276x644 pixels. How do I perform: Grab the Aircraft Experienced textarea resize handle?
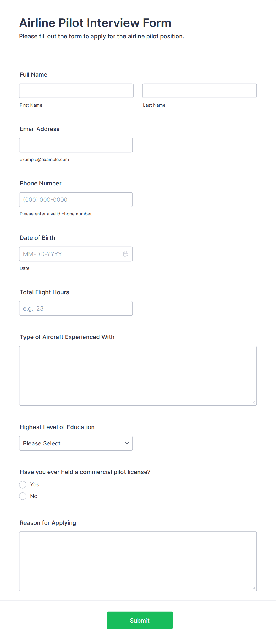tap(254, 403)
